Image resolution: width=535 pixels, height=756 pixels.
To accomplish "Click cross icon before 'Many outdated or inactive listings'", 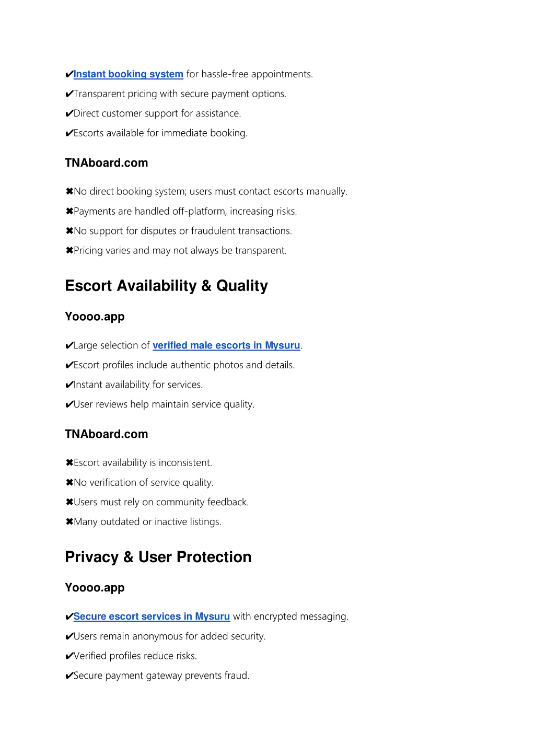I will tap(69, 522).
